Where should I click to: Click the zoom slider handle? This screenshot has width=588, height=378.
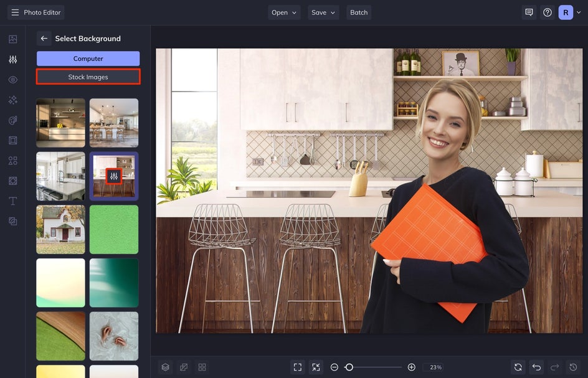(x=349, y=367)
